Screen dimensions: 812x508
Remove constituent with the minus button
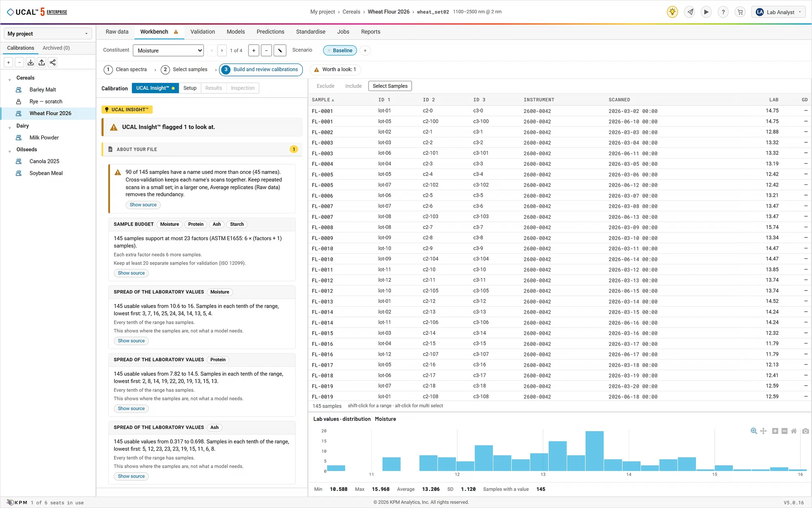[266, 50]
